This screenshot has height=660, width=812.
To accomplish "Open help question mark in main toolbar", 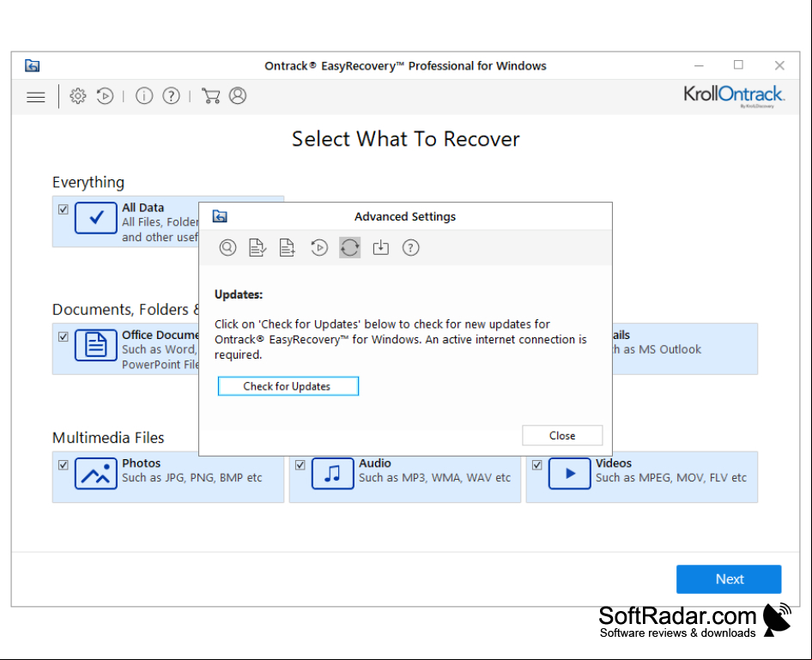I will tap(172, 96).
